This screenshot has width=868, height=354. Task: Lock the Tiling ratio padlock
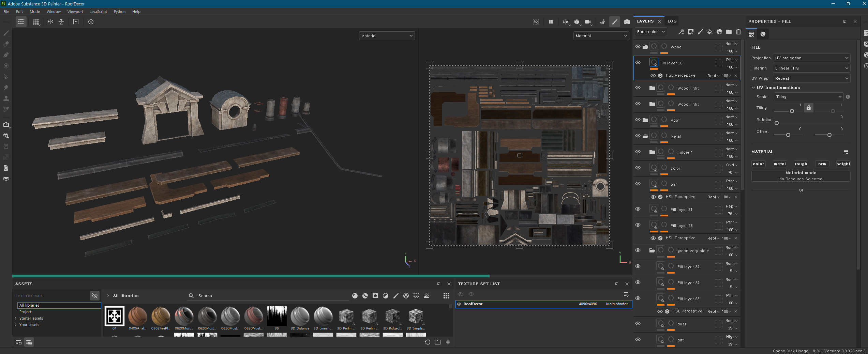tap(808, 108)
